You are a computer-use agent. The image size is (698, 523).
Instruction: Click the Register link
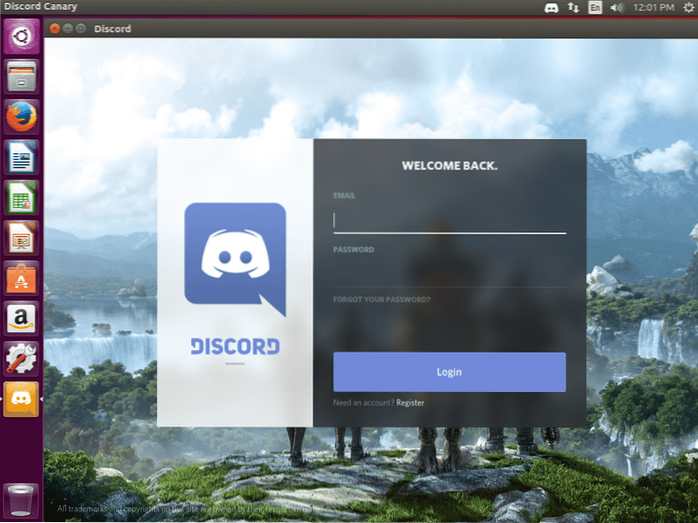point(410,403)
